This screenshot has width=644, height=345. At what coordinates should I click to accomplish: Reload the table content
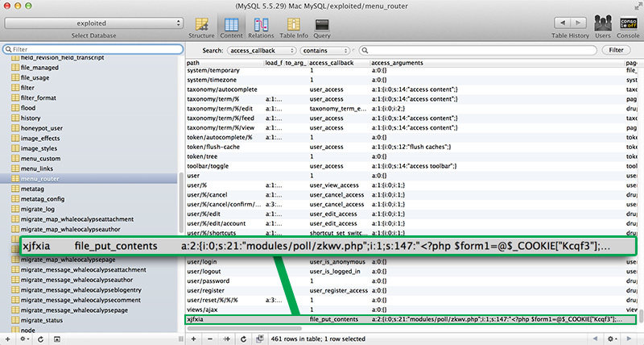243,339
